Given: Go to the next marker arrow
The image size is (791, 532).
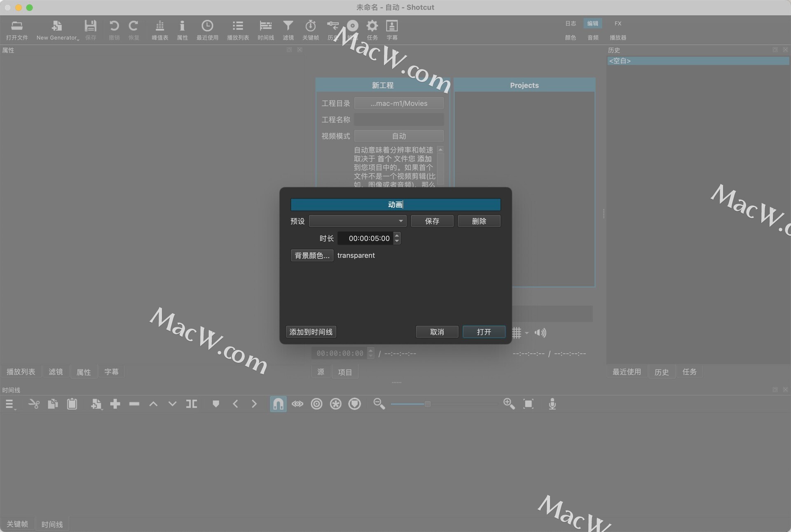Looking at the screenshot, I should 254,404.
